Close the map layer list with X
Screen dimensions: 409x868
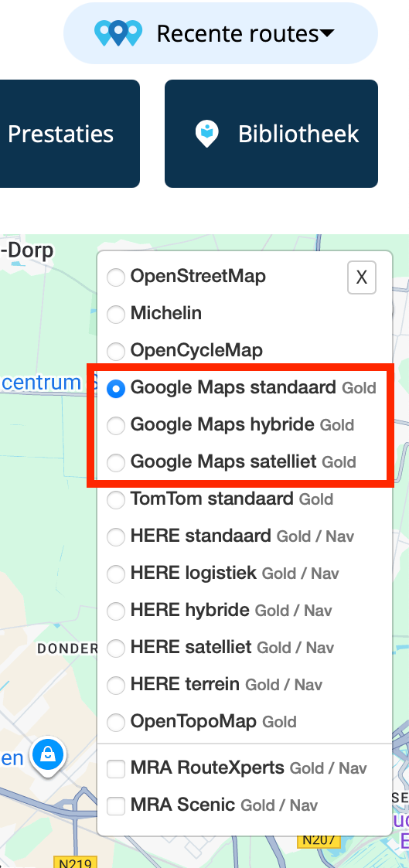coord(361,277)
